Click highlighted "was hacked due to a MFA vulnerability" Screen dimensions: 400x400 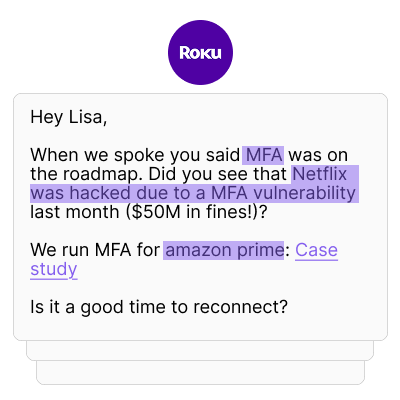194,193
